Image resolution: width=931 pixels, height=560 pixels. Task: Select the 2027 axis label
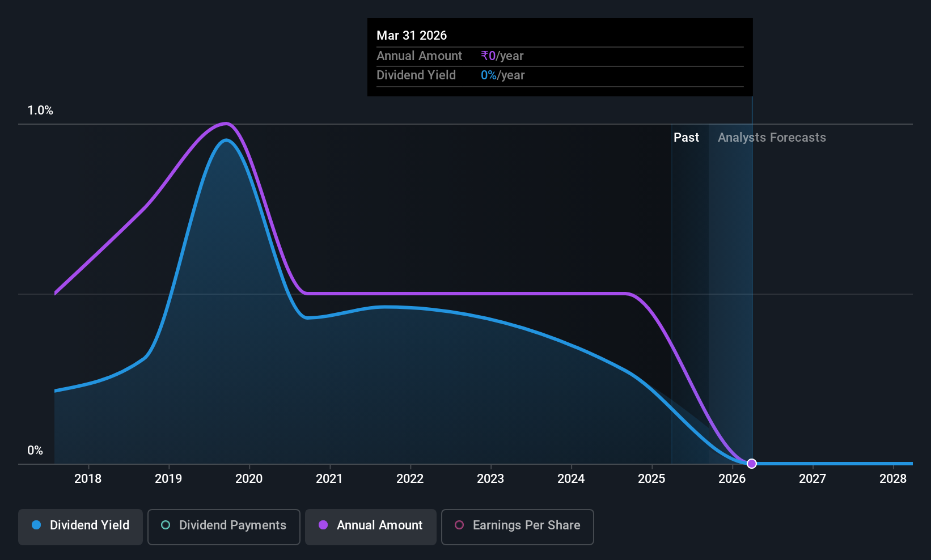click(812, 479)
